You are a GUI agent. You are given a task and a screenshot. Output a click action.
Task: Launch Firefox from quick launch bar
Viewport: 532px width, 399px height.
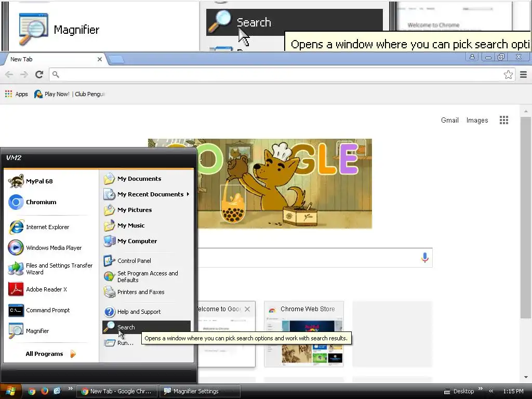coord(45,391)
